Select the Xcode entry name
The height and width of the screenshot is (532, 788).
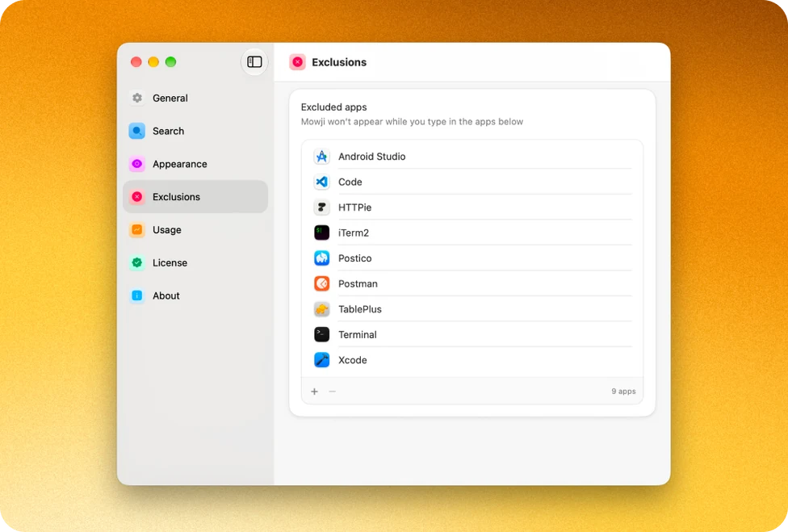click(352, 360)
